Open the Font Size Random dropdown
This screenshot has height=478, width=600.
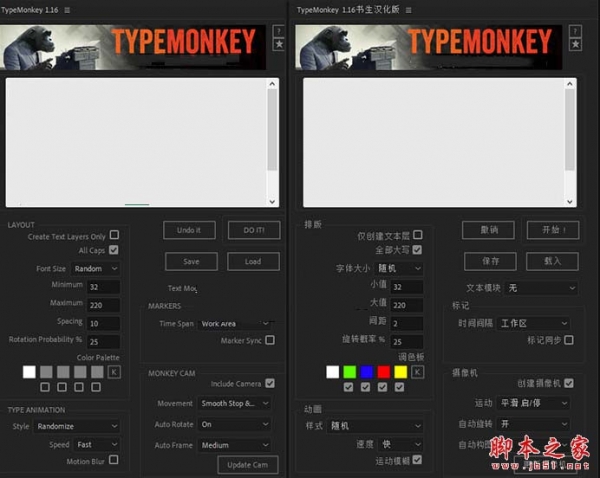pyautogui.click(x=96, y=269)
